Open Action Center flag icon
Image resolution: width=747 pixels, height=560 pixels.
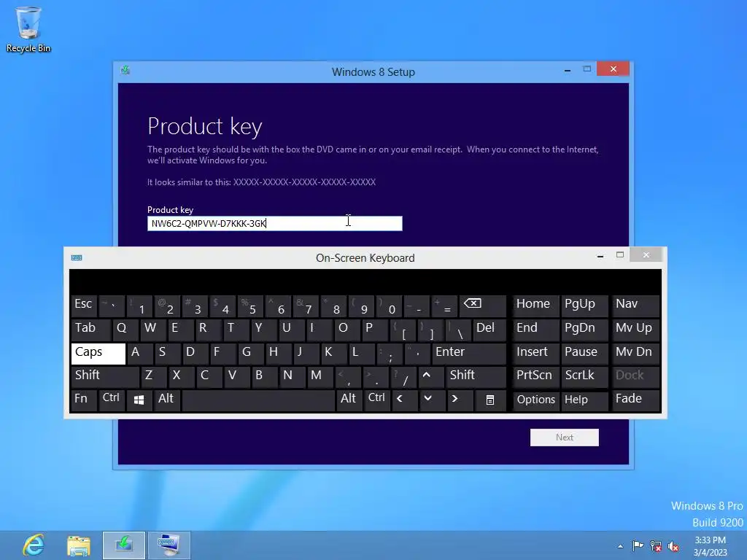click(638, 545)
